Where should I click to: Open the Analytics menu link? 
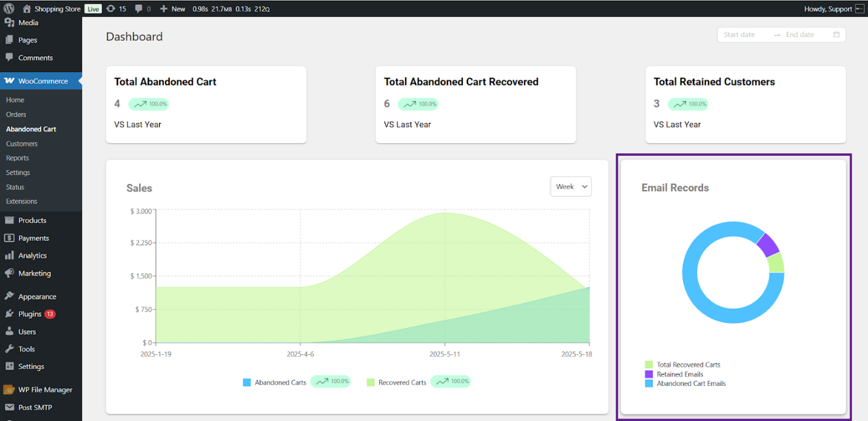tap(32, 255)
